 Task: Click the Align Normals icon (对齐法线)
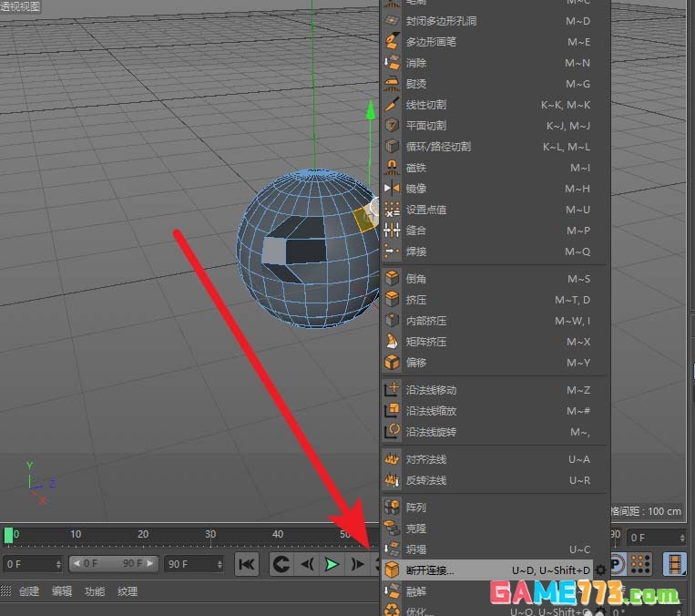tap(392, 459)
